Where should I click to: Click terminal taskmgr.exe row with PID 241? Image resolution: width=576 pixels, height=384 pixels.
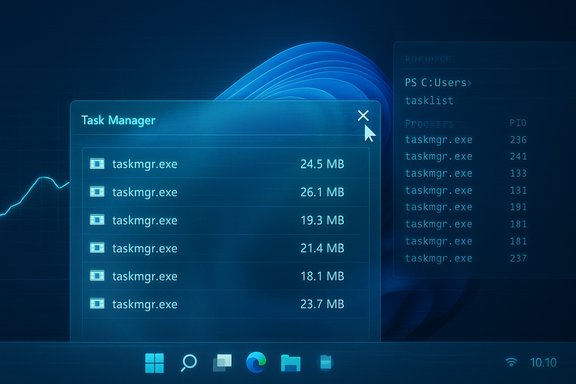point(466,157)
